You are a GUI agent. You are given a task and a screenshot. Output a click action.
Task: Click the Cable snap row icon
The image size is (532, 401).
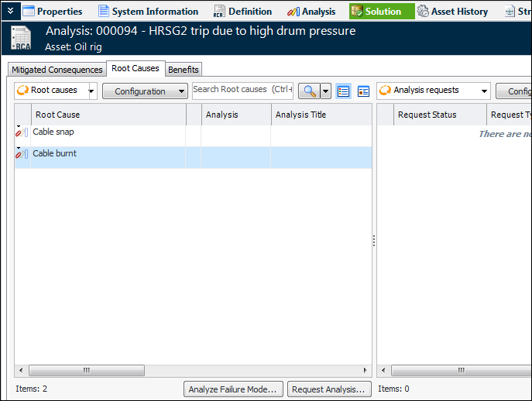pyautogui.click(x=22, y=132)
